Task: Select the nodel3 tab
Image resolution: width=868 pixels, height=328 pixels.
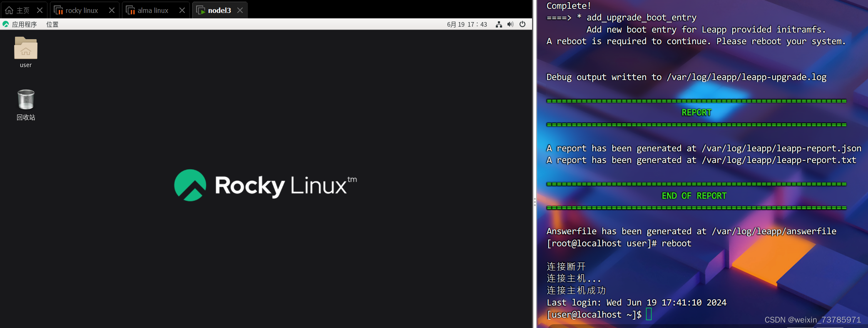Action: tap(220, 10)
